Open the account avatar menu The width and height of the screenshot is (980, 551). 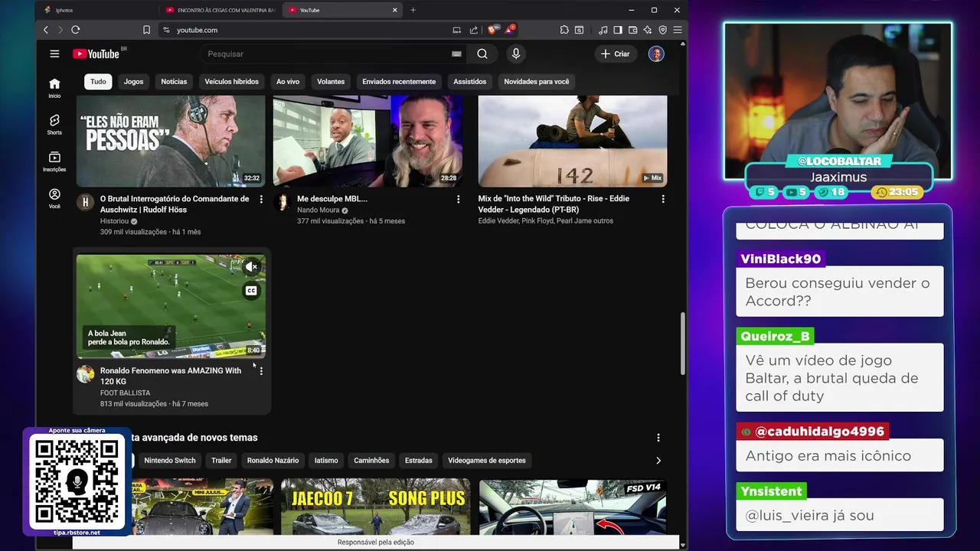click(656, 54)
